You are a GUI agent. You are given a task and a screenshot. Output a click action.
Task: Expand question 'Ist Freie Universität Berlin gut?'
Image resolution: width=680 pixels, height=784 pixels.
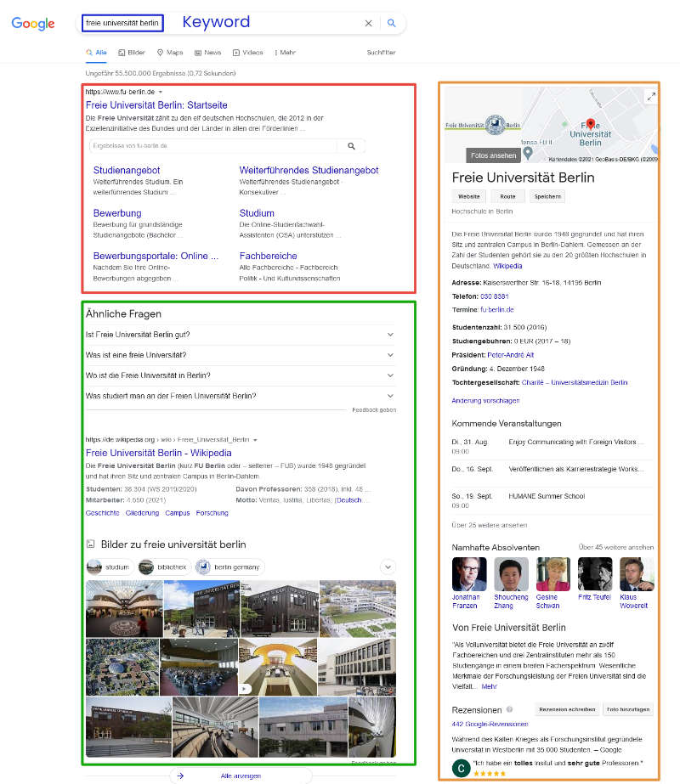(x=240, y=335)
